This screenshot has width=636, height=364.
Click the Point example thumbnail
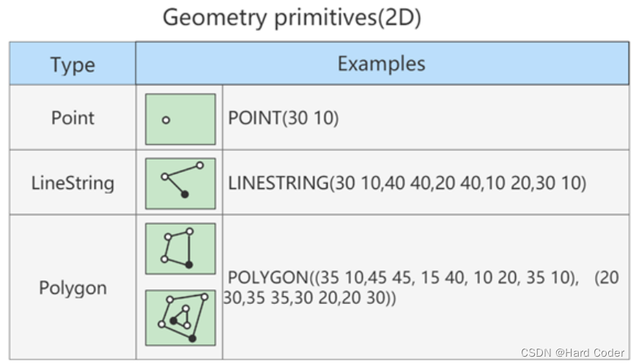[x=180, y=119]
